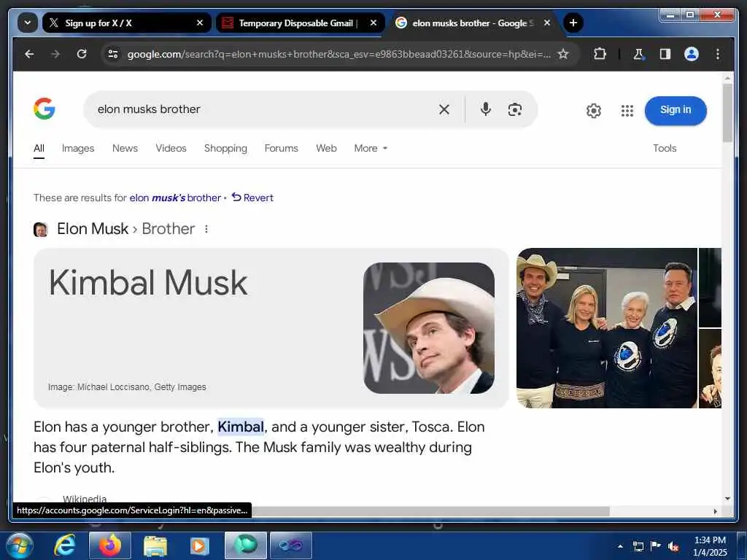Click the URL address bar
The image size is (747, 560).
click(338, 54)
